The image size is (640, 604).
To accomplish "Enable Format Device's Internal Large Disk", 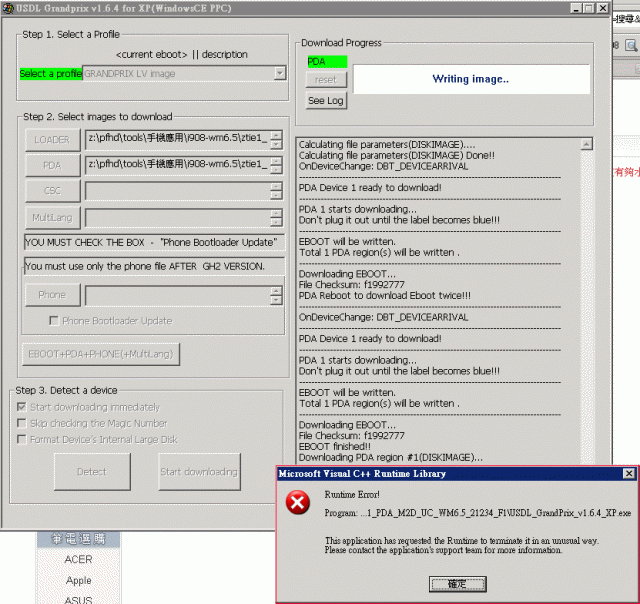I will 22,440.
